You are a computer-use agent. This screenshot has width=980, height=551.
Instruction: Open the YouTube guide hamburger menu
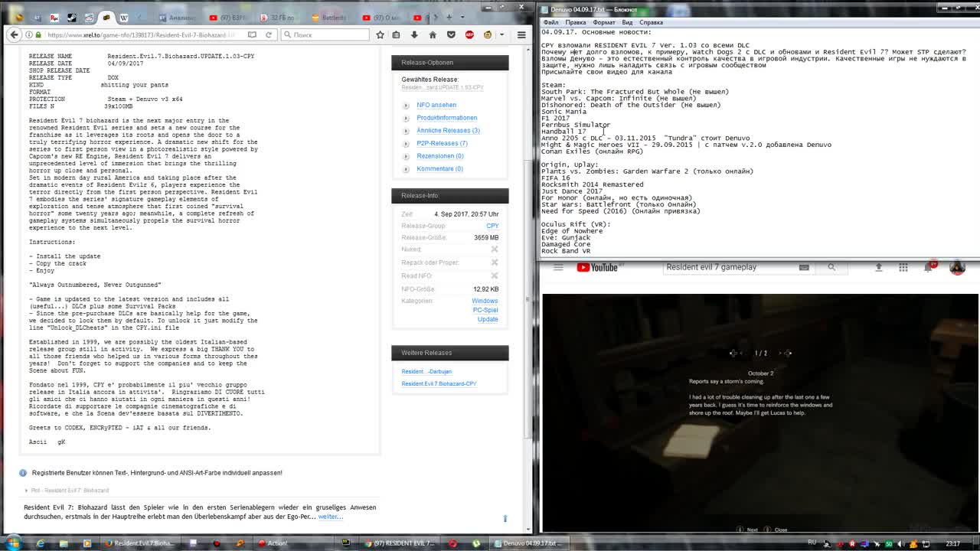pos(558,267)
